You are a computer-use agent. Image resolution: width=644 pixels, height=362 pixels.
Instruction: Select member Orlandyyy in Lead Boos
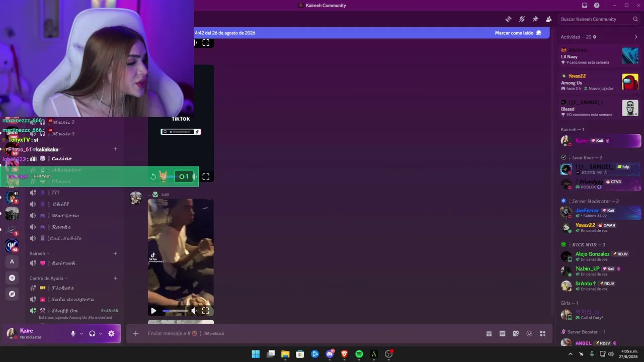coord(600,184)
